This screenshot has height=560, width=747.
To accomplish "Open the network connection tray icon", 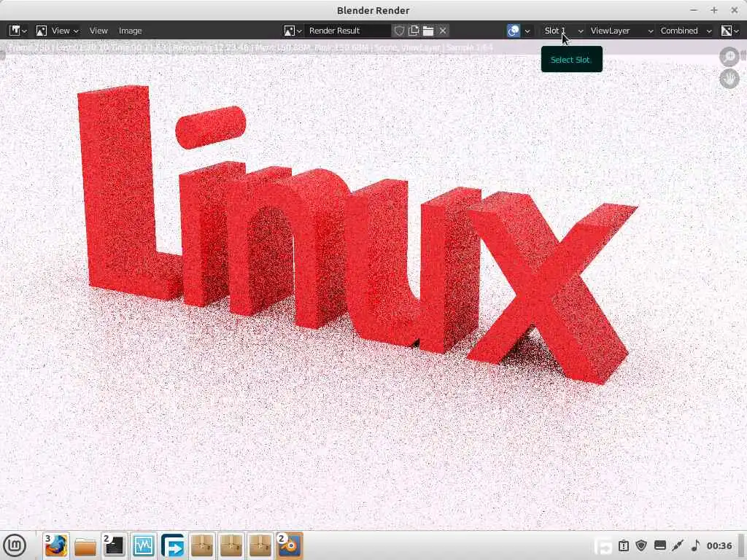I will (x=678, y=545).
